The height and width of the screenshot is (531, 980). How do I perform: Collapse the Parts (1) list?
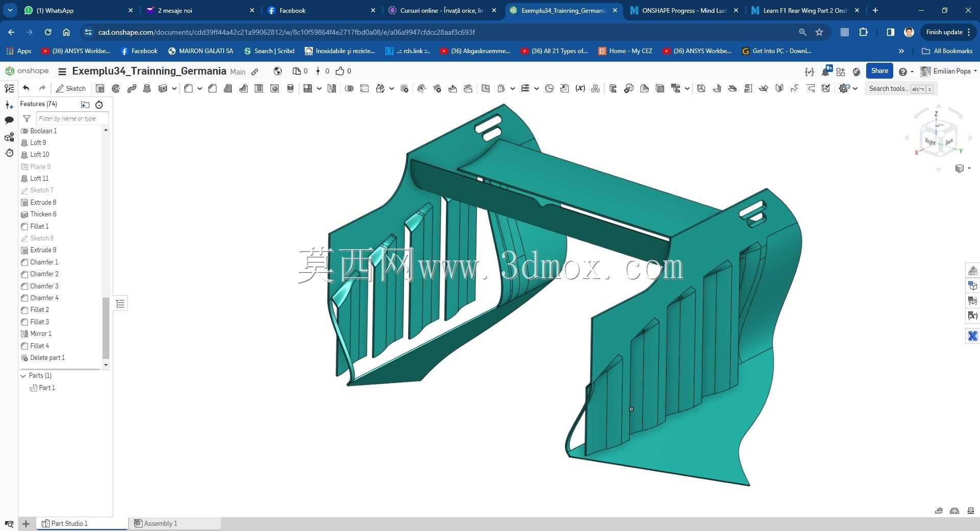[23, 376]
